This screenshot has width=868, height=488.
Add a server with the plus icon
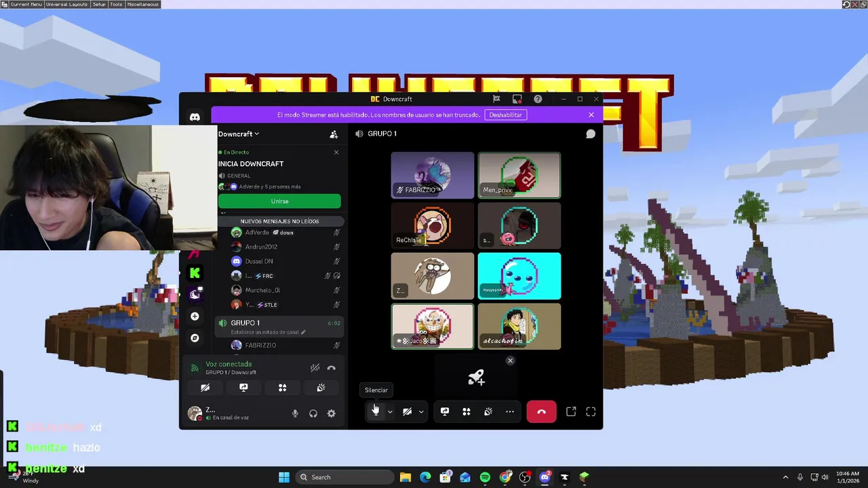[x=195, y=316]
